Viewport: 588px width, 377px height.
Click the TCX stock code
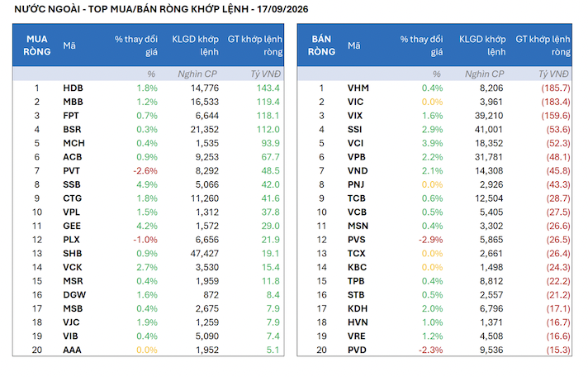pos(356,254)
